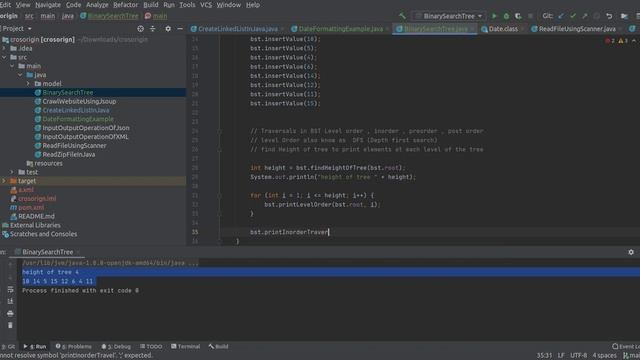Image resolution: width=640 pixels, height=360 pixels.
Task: Open the Project view selector dropdown
Action: 16,29
